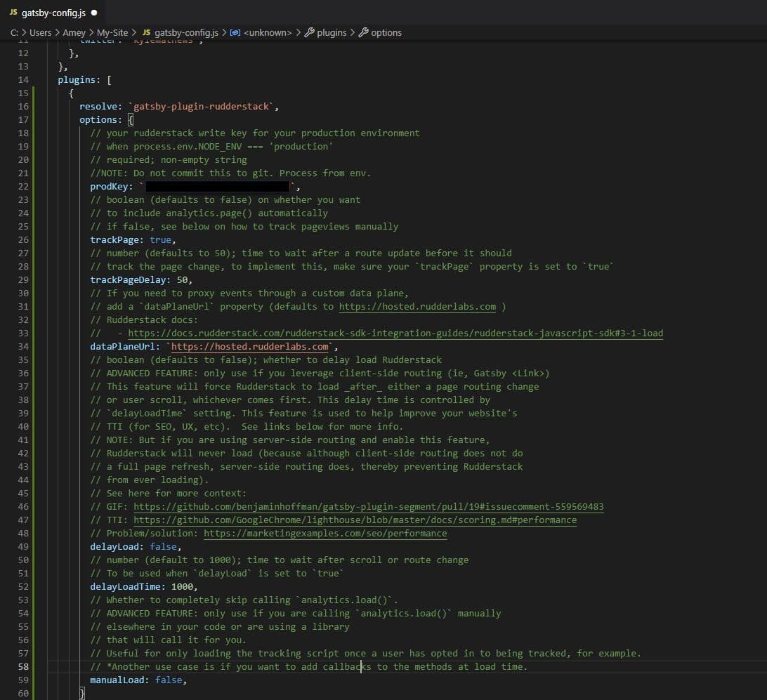Click line number 58 in the gutter
The width and height of the screenshot is (767, 700).
point(23,666)
